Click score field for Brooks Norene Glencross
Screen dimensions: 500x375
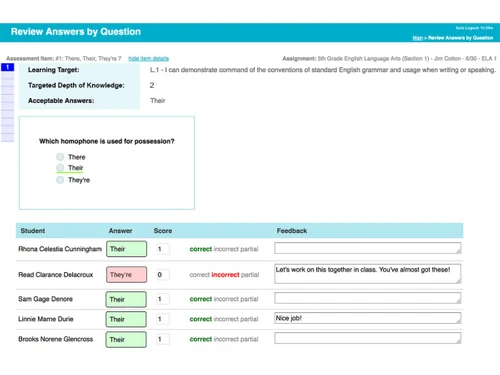tap(163, 339)
